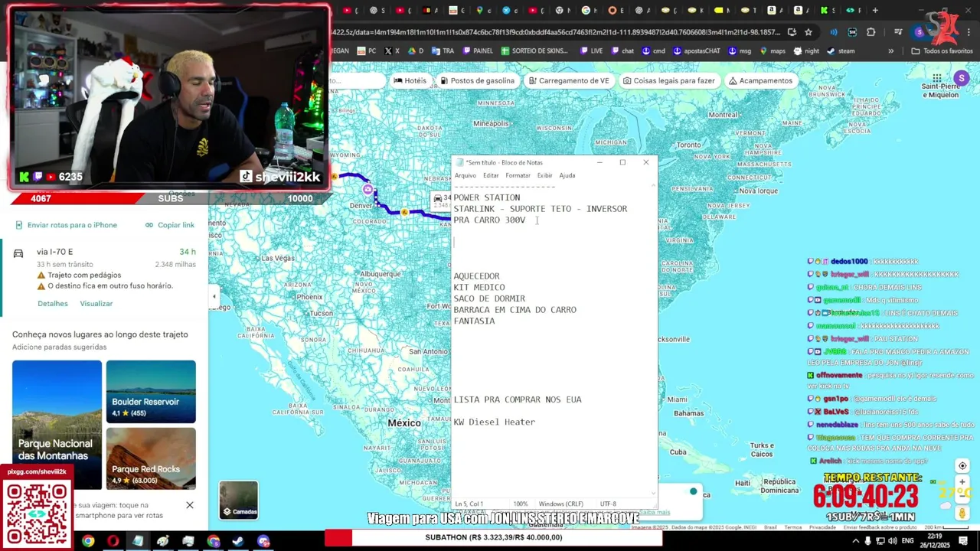The image size is (980, 551).
Task: Open the Google apps grid icon
Action: coord(937,78)
